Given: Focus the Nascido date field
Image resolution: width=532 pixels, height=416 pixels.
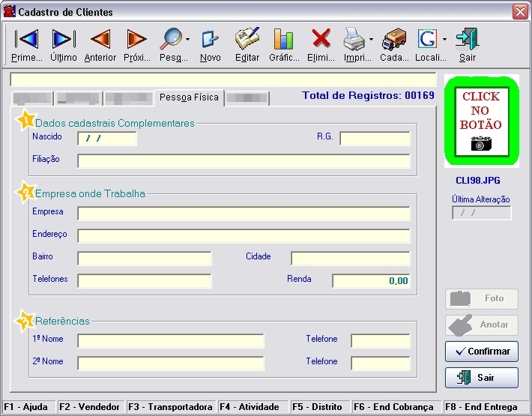Looking at the screenshot, I should click(106, 139).
